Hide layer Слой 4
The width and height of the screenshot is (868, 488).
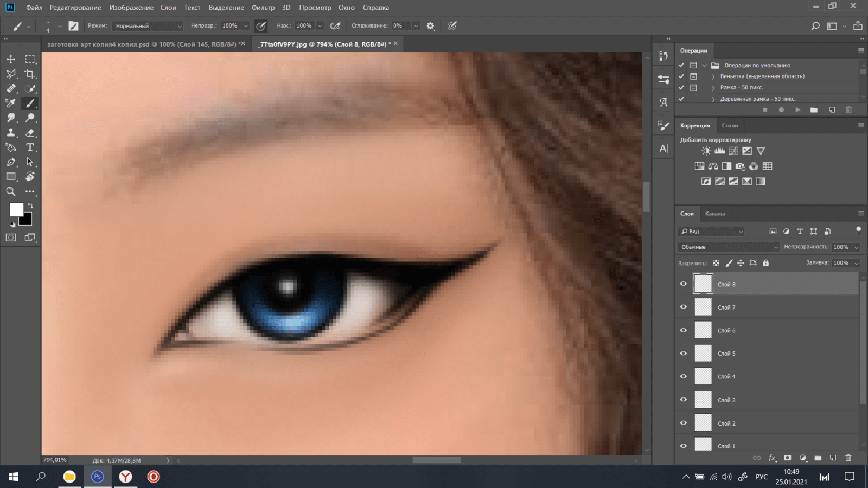684,376
